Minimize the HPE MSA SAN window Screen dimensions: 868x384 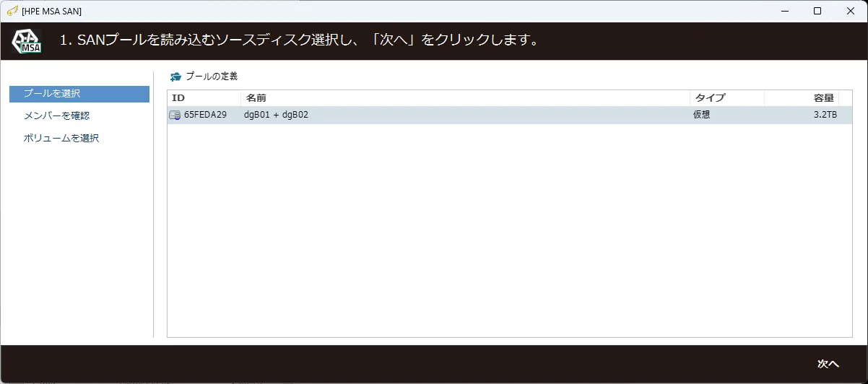pos(784,11)
